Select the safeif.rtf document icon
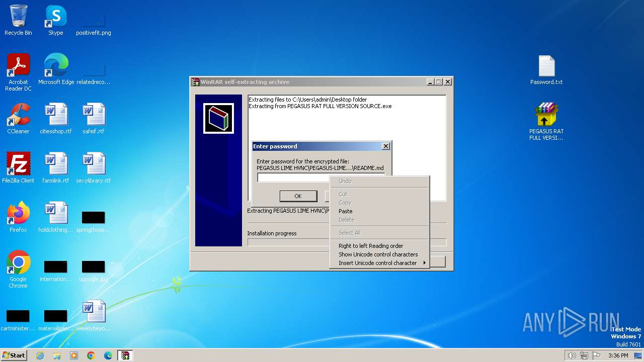Image resolution: width=644 pixels, height=362 pixels. point(94,118)
